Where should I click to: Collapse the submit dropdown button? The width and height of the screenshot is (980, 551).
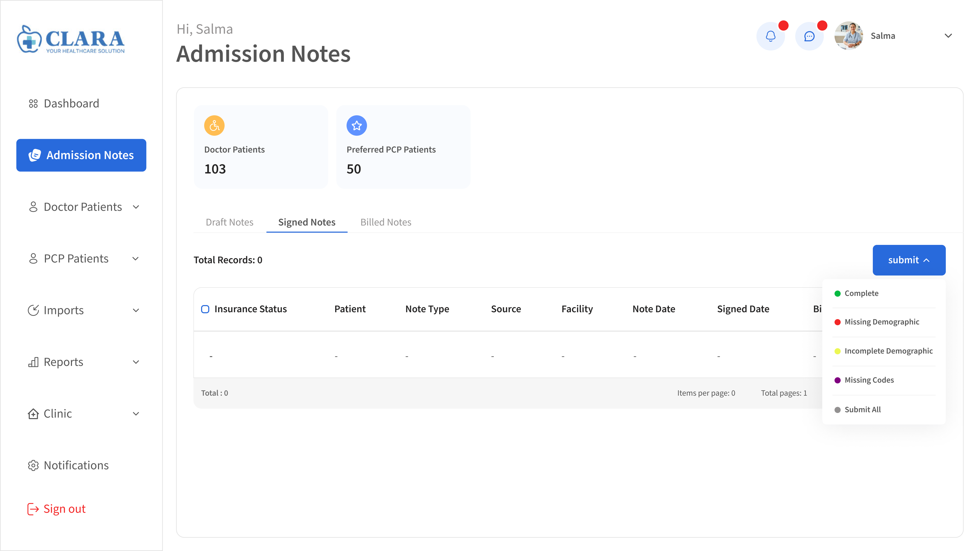click(909, 260)
